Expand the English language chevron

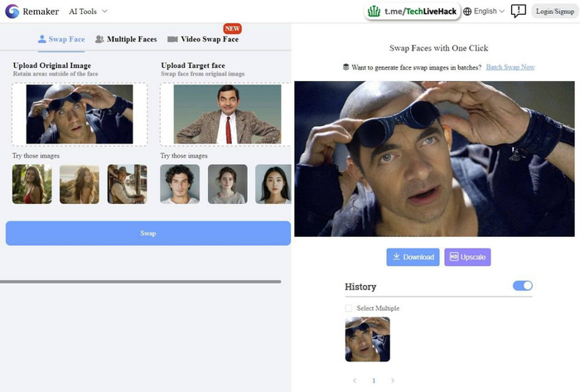[x=502, y=12]
